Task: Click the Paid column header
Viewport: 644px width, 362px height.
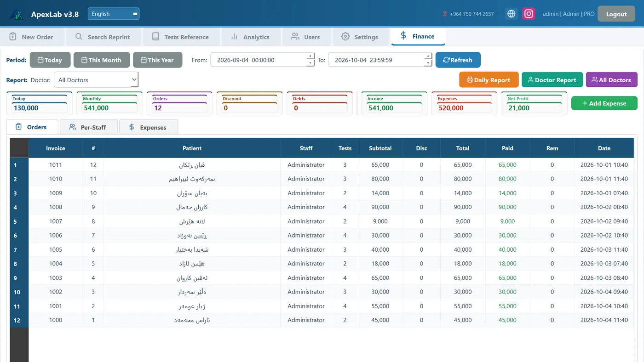Action: point(507,148)
